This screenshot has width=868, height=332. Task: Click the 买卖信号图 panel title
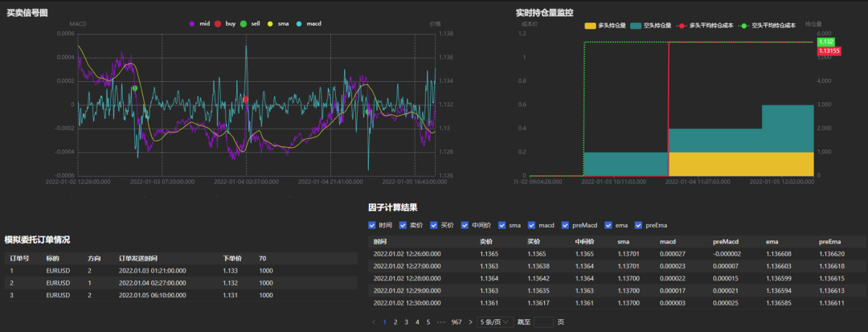[27, 13]
